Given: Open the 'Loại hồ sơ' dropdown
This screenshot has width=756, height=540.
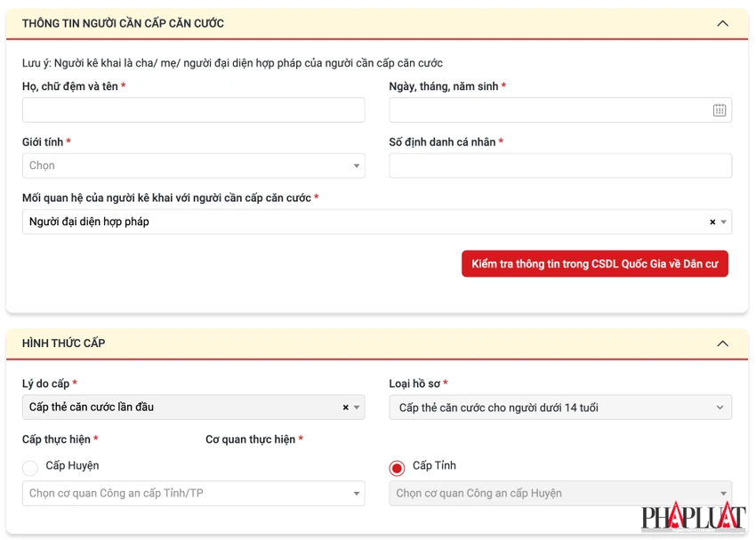Looking at the screenshot, I should coord(560,407).
